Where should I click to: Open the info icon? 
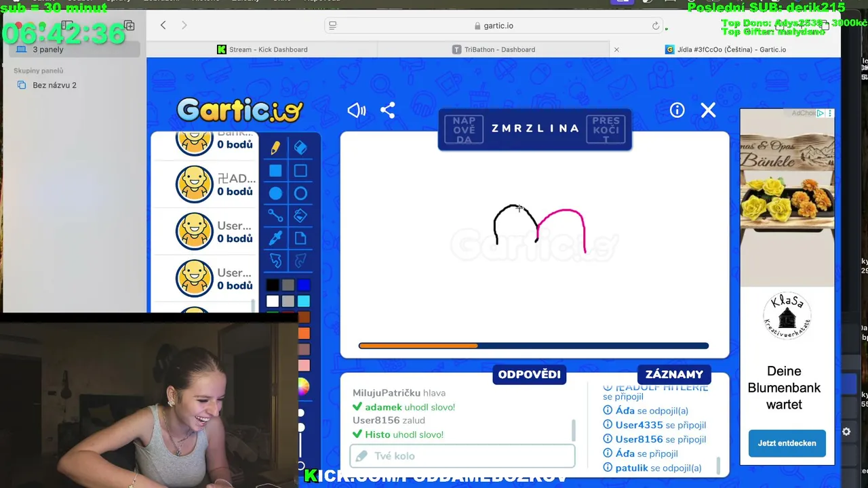[x=677, y=110]
